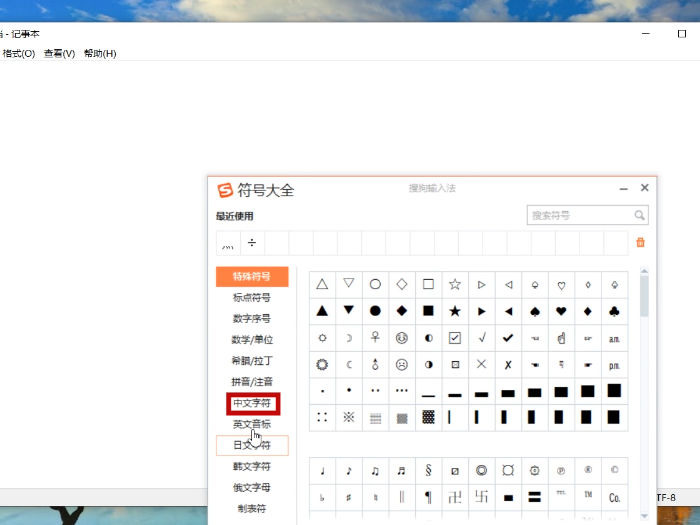Switch to 数字序号 category

(252, 318)
